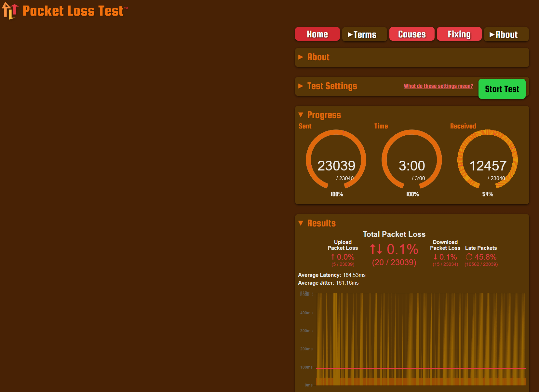Click the late packets clock icon
This screenshot has height=392, width=539.
point(469,257)
